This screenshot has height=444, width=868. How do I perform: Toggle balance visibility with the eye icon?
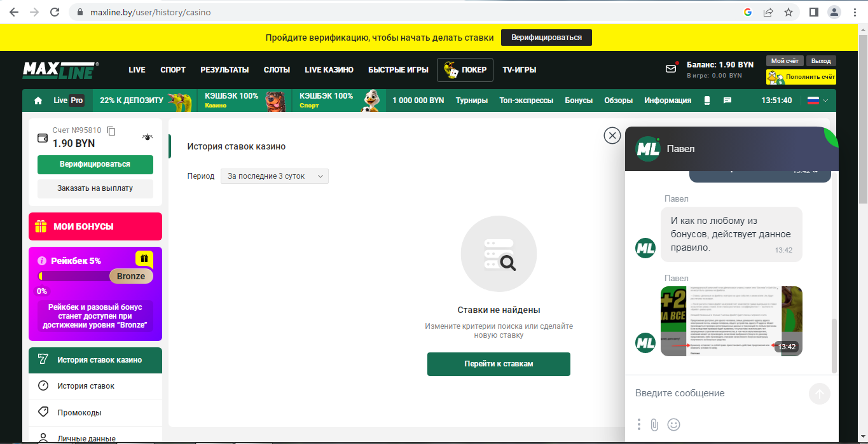click(148, 137)
